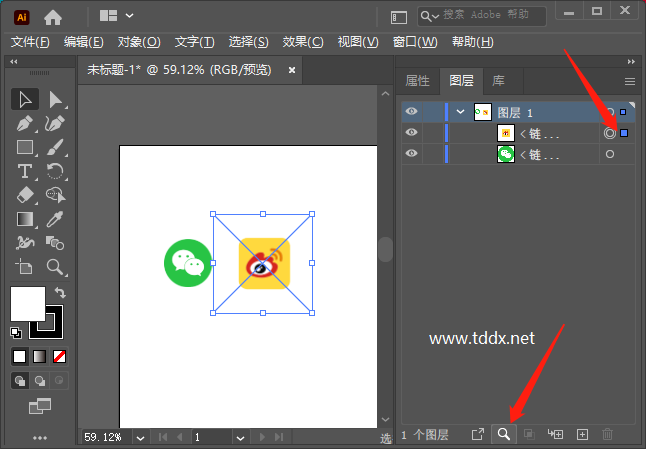
Task: Open the zoom level dropdown
Action: [140, 438]
